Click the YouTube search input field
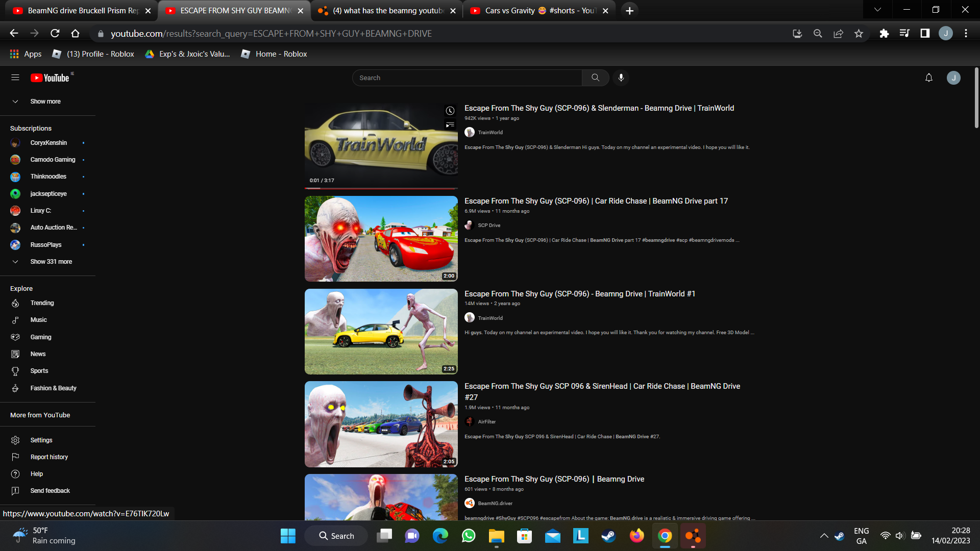Screen dimensions: 980x551 pyautogui.click(x=467, y=78)
